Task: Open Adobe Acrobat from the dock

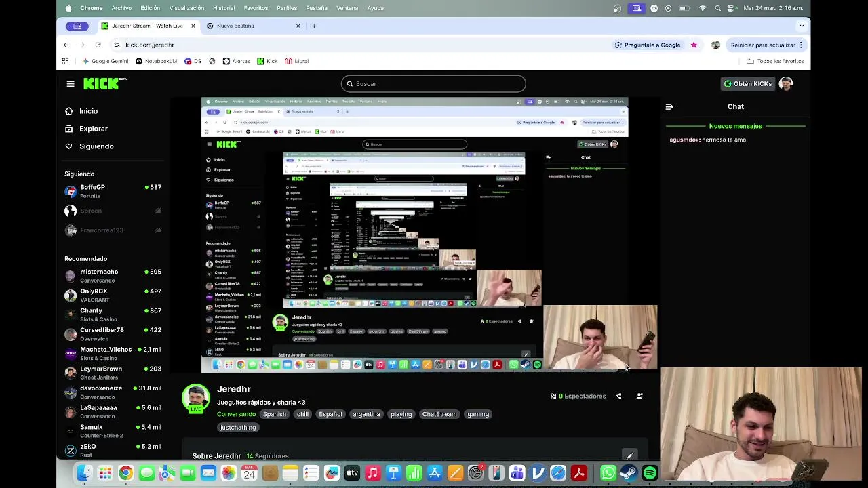Action: point(578,473)
